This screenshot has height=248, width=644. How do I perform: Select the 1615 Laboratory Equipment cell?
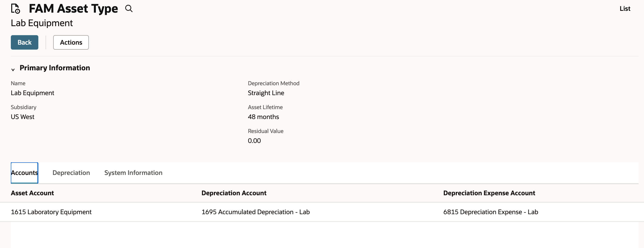click(51, 212)
